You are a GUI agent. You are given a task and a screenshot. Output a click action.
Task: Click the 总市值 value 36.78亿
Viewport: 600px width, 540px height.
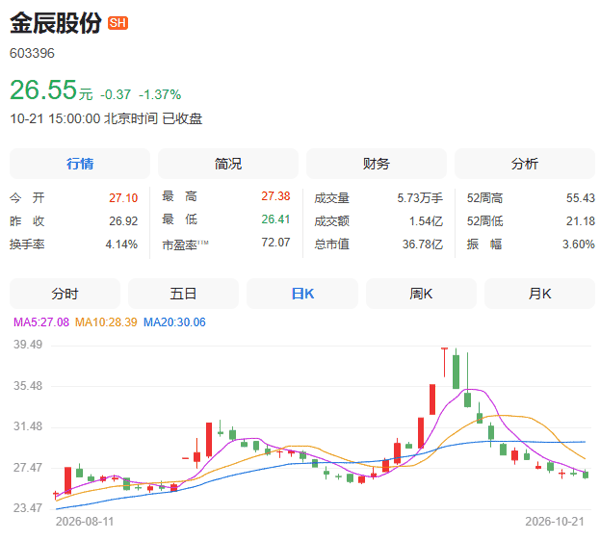tap(422, 244)
